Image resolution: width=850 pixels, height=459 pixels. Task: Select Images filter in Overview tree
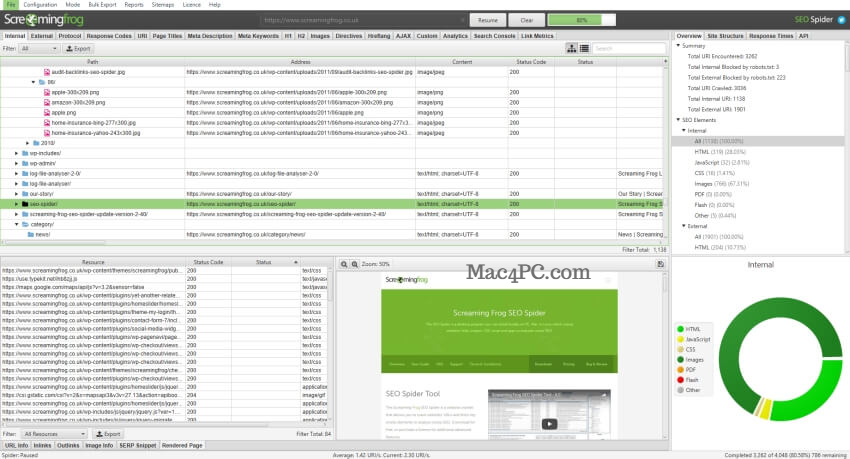pyautogui.click(x=722, y=184)
